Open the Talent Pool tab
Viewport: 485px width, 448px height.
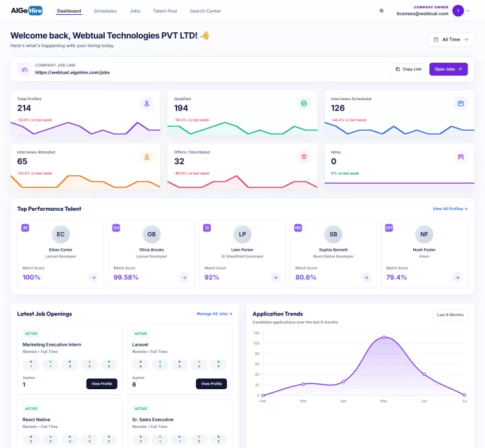(x=165, y=11)
